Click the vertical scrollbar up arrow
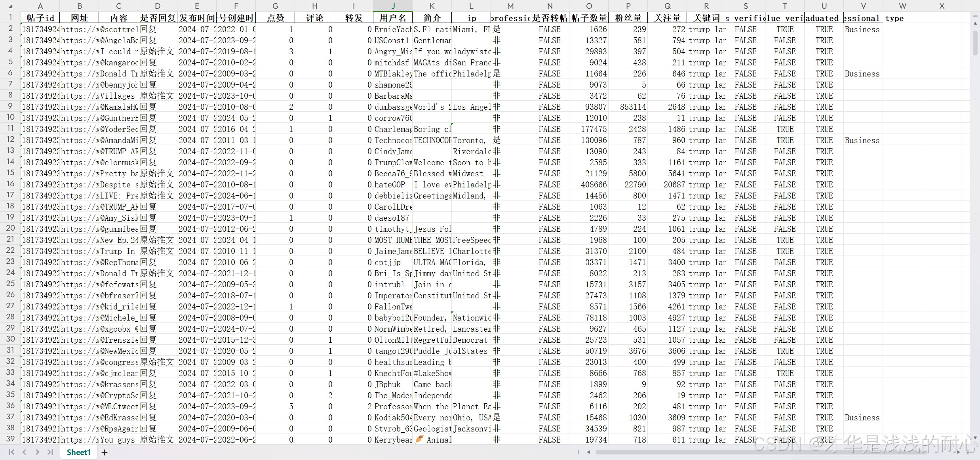 click(975, 24)
